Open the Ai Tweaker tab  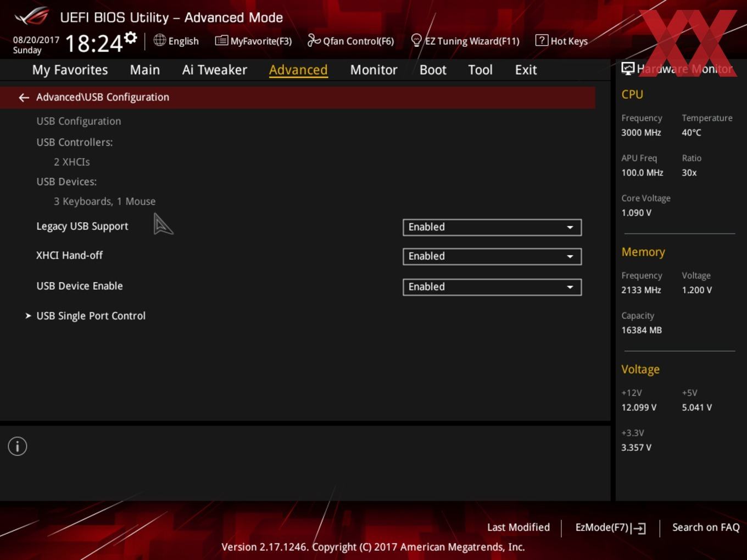215,70
